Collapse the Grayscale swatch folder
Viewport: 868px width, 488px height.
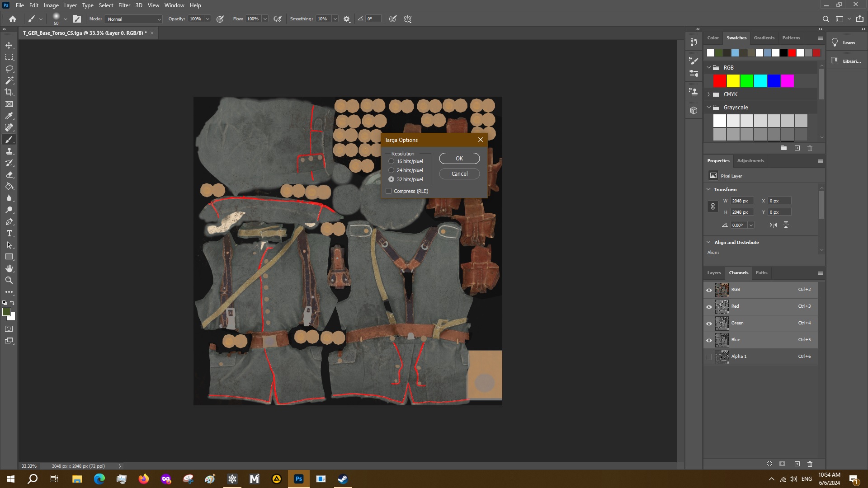[x=709, y=108]
